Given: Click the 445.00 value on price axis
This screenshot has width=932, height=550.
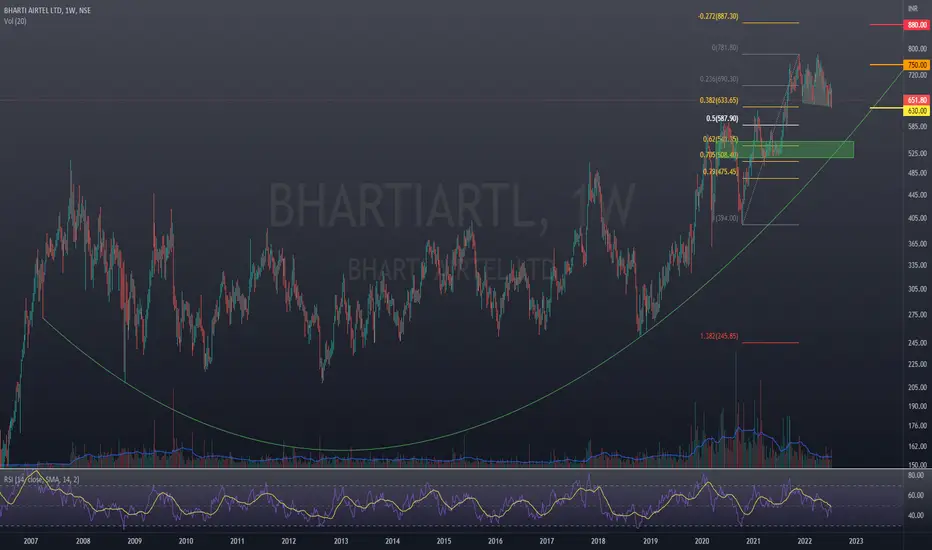Looking at the screenshot, I should 917,195.
